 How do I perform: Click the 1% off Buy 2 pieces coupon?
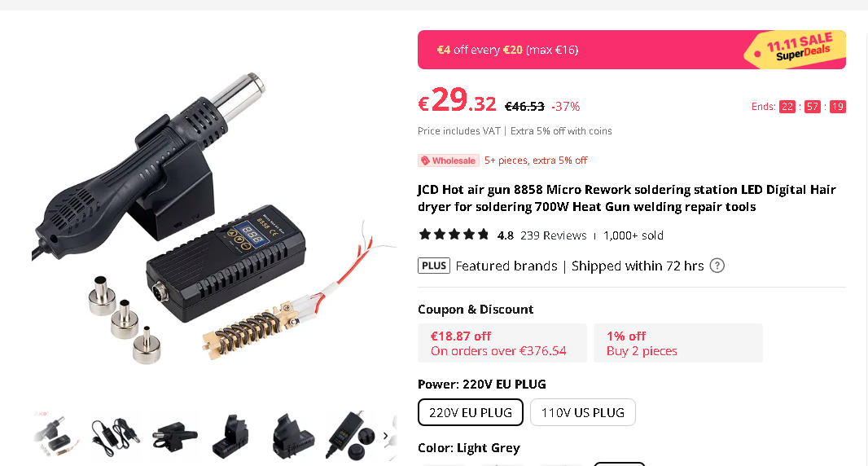(678, 343)
